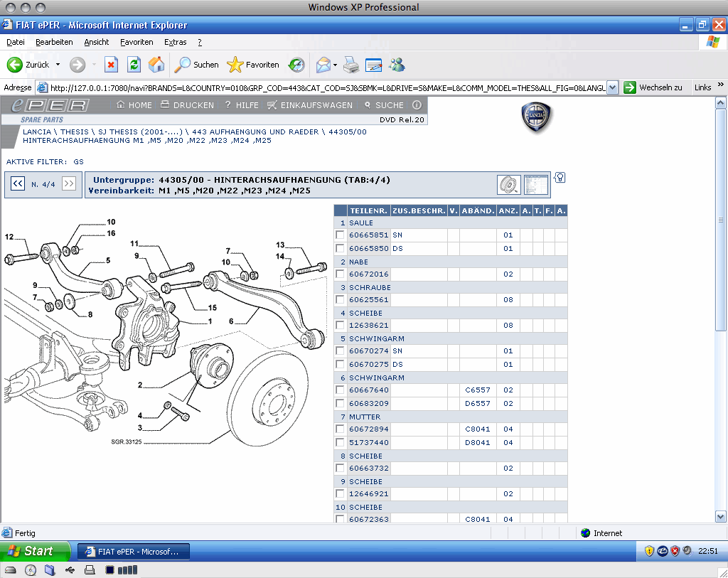Stop page loading with the red X icon
728x578 pixels.
click(x=111, y=65)
